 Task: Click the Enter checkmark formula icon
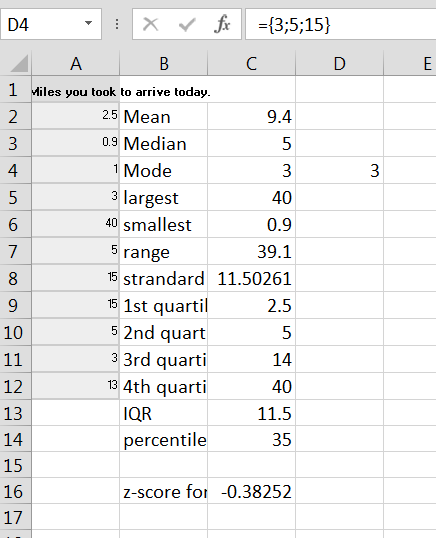pyautogui.click(x=187, y=25)
